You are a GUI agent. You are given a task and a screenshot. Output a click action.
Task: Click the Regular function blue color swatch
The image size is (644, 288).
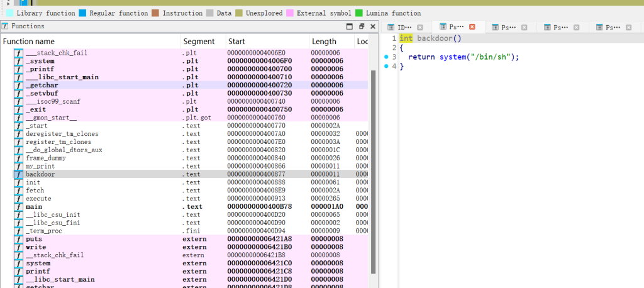(x=82, y=13)
